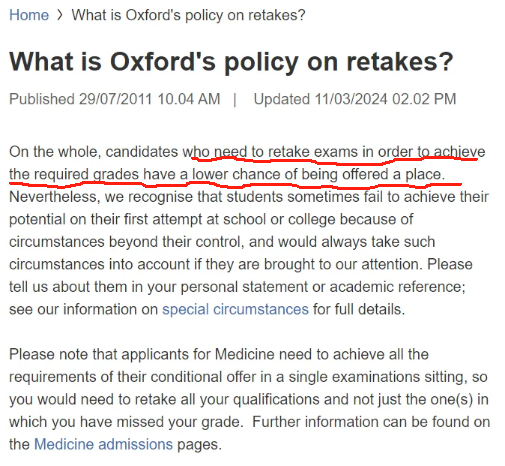The height and width of the screenshot is (466, 505).
Task: Click the Published 29/07/2011 date text
Action: [115, 99]
